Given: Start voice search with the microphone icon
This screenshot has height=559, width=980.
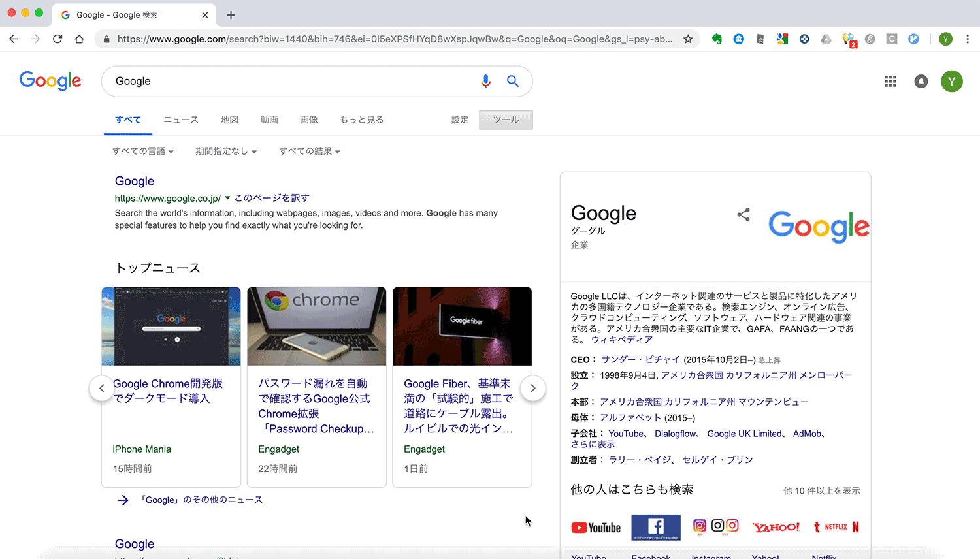Looking at the screenshot, I should tap(485, 81).
